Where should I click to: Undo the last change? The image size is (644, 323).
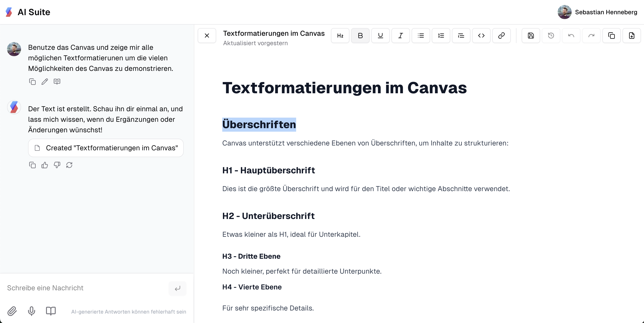tap(571, 36)
